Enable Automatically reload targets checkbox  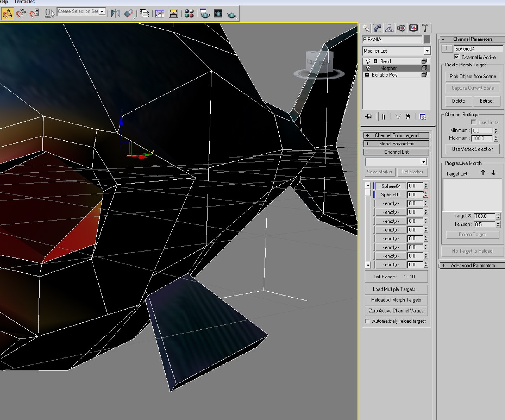(x=368, y=321)
